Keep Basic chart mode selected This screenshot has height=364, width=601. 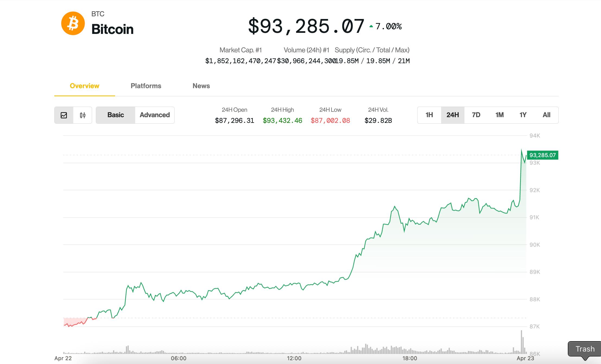(x=115, y=115)
